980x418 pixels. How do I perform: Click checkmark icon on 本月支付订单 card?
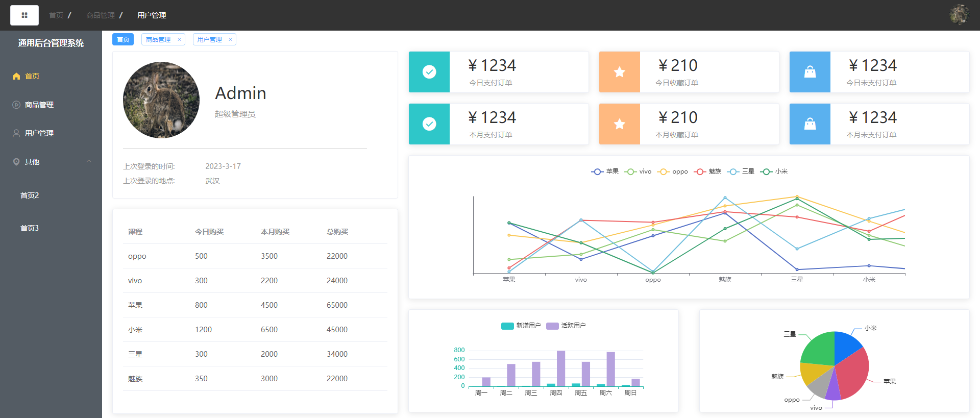pos(429,124)
